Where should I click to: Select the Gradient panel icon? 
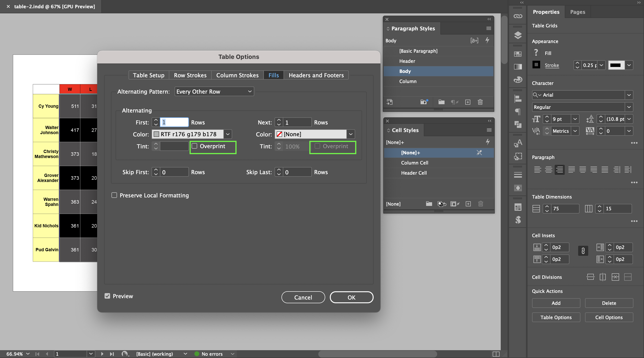(518, 67)
